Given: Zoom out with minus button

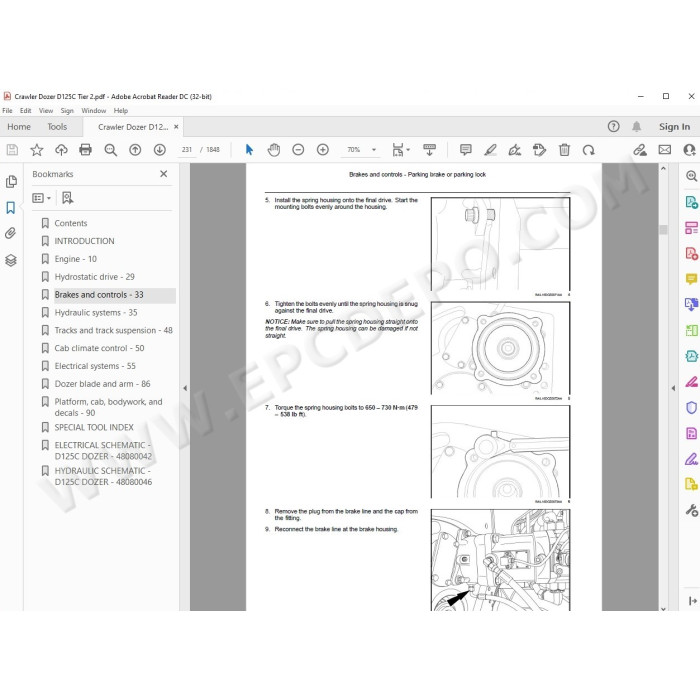Looking at the screenshot, I should [298, 150].
